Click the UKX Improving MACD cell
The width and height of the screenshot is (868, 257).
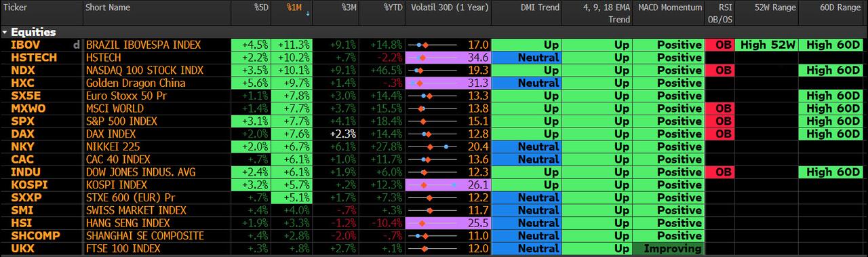coord(668,249)
